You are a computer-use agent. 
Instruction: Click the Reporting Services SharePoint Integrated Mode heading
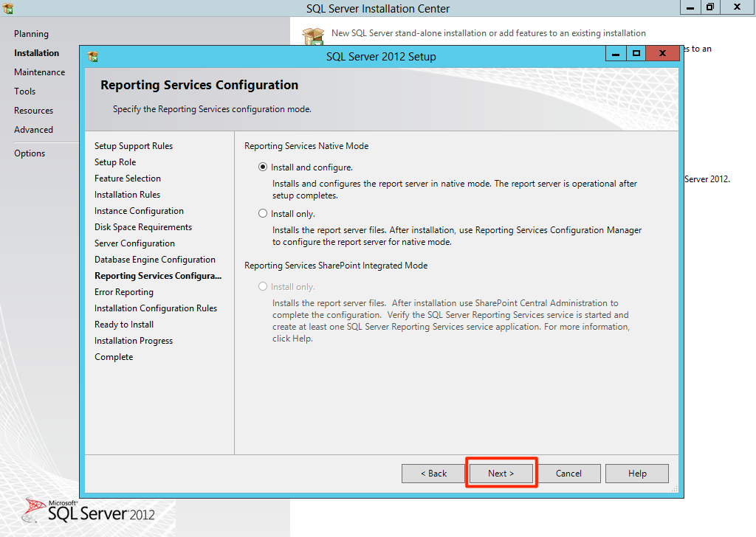pyautogui.click(x=336, y=266)
